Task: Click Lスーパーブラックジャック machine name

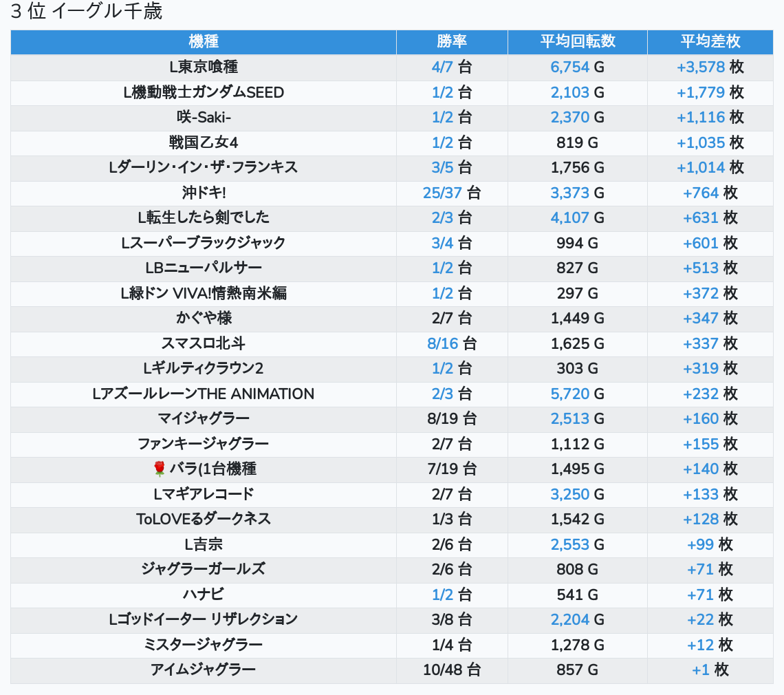Action: point(204,243)
